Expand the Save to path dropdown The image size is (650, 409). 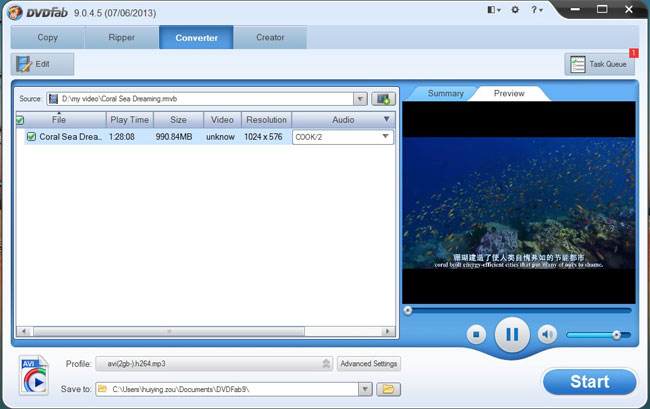click(x=365, y=389)
